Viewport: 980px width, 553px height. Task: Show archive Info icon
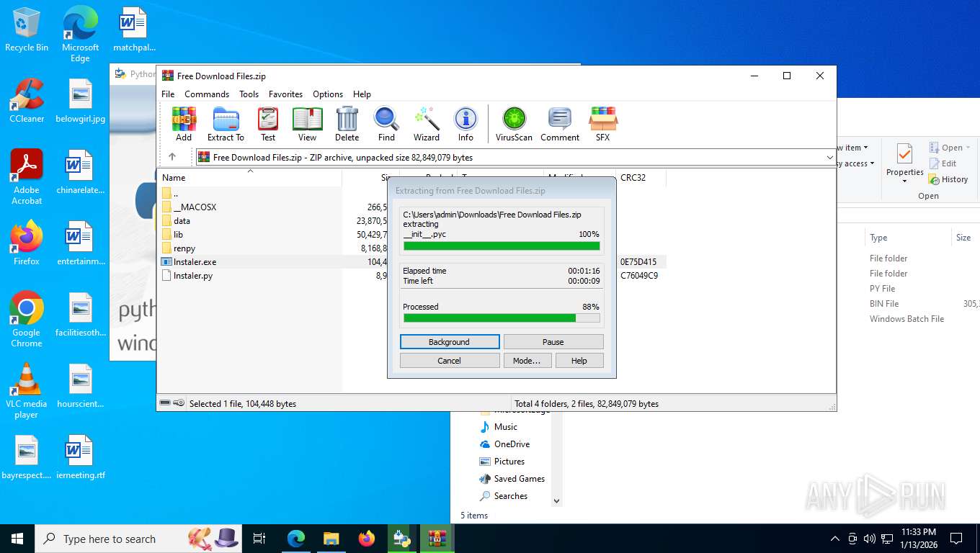click(x=465, y=124)
